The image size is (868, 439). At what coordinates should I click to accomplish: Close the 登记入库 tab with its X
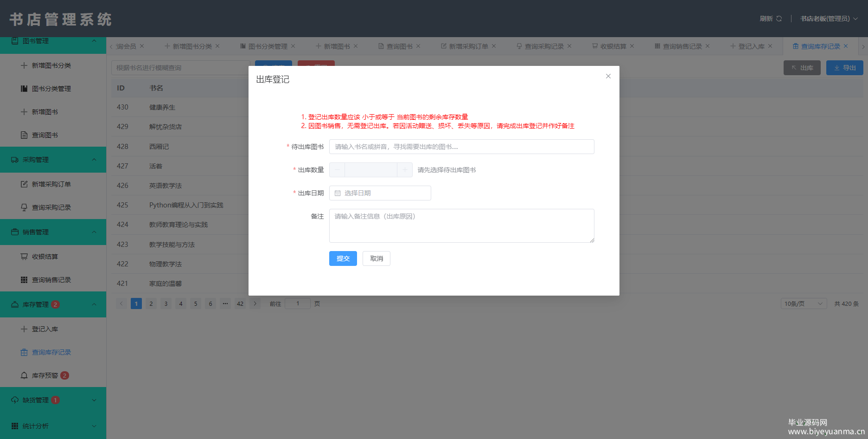[x=770, y=46]
